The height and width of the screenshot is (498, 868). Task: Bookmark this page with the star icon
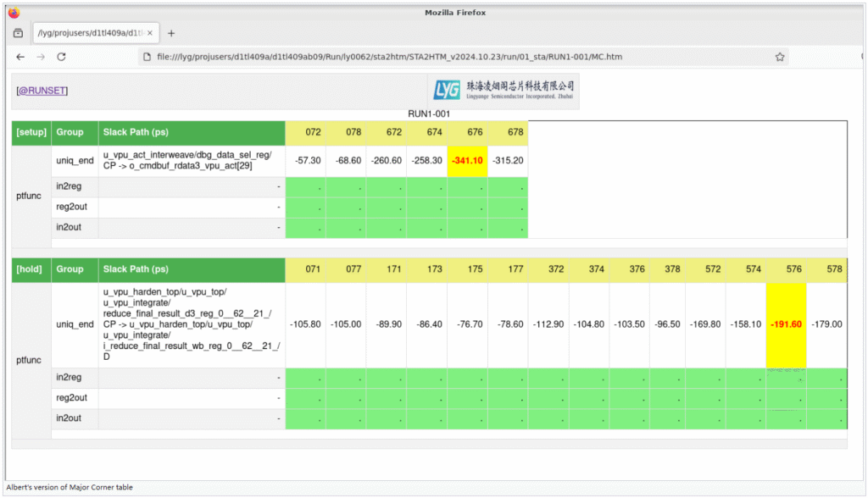(779, 57)
